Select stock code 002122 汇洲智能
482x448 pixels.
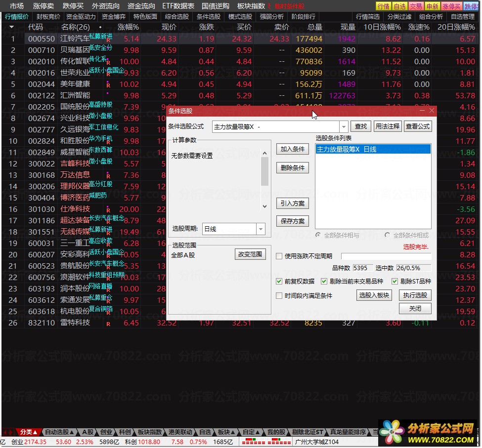coord(41,95)
